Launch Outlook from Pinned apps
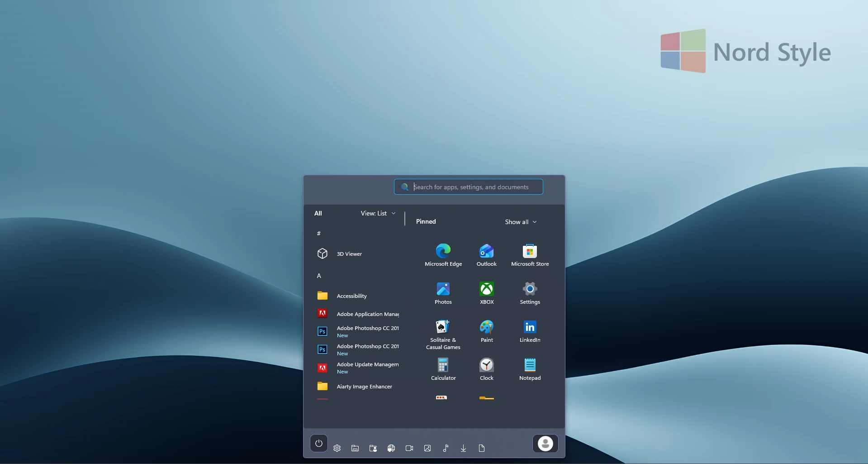Viewport: 868px width, 464px height. click(487, 255)
